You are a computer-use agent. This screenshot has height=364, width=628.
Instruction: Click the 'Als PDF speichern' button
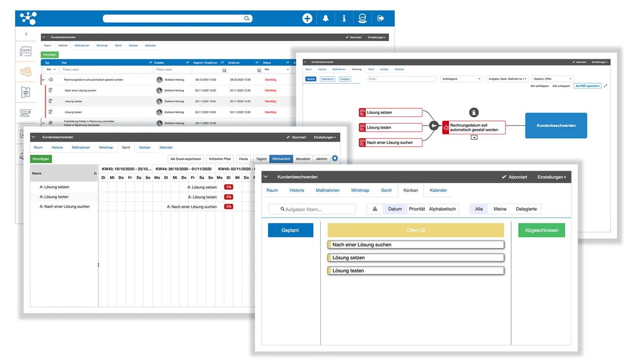pyautogui.click(x=587, y=86)
